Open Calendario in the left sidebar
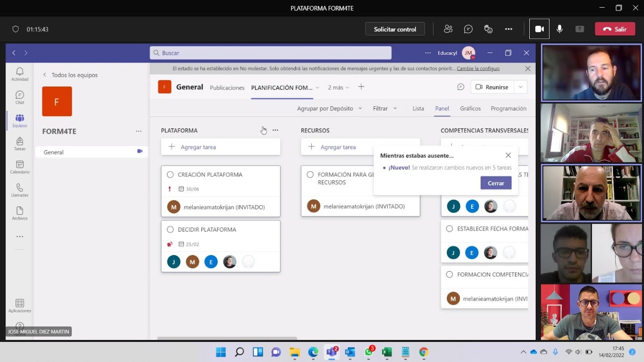Screen dimensions: 644x362 [x=19, y=167]
